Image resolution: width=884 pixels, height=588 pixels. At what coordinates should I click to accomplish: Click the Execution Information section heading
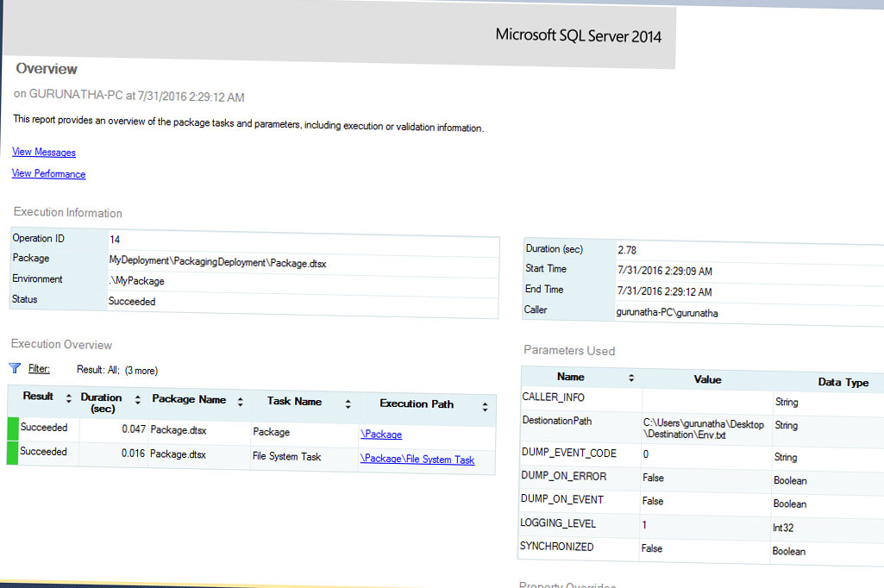[x=67, y=213]
